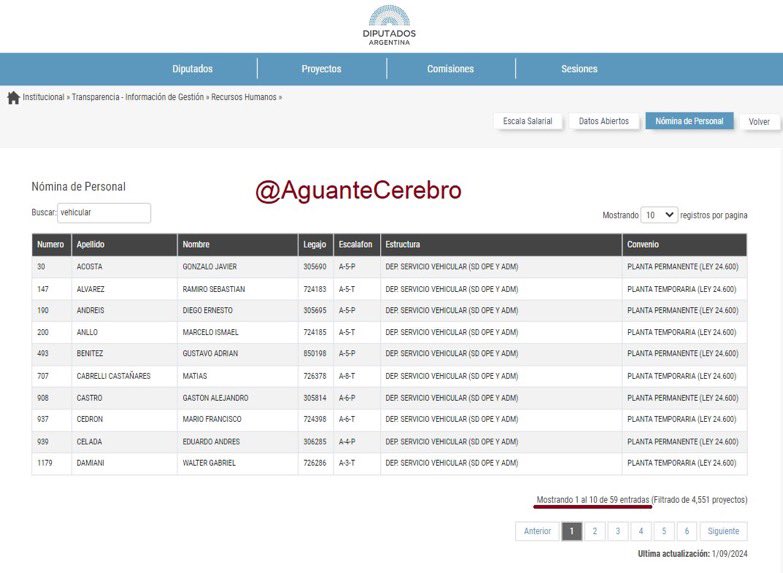The width and height of the screenshot is (783, 573).
Task: Click the name MARCELO ISMAEL
Action: click(x=211, y=332)
